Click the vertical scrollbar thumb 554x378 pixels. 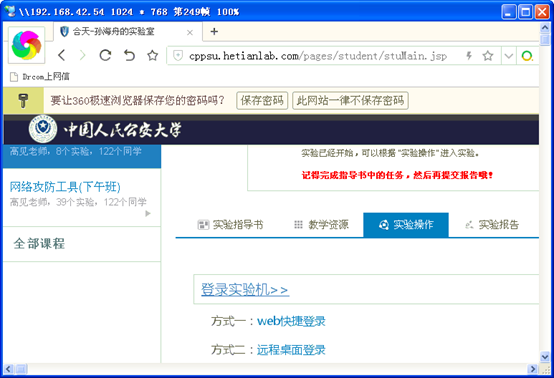[545, 39]
